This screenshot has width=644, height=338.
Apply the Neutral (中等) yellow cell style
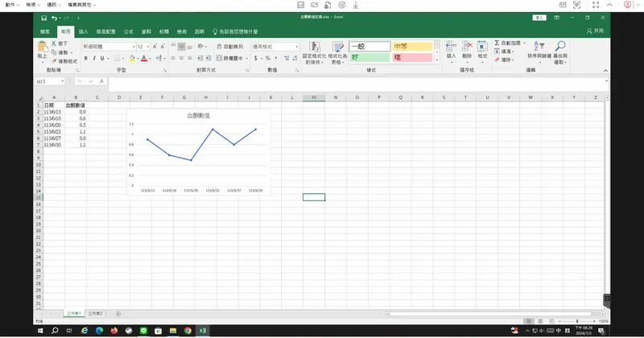412,47
